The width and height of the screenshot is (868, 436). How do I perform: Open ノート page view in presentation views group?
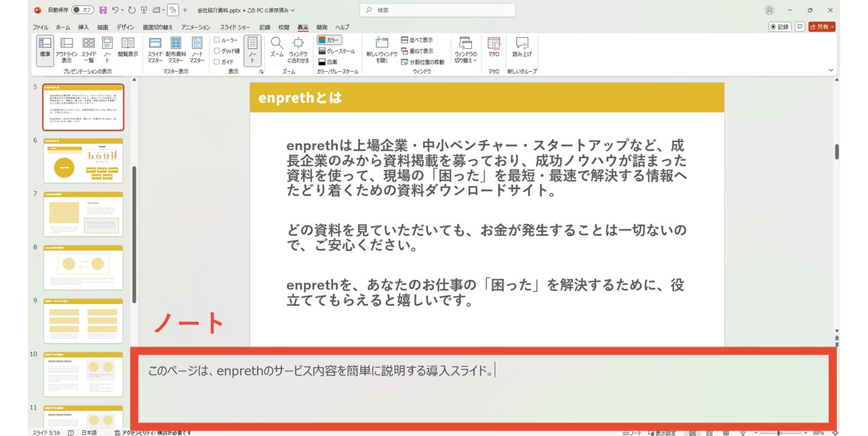pos(107,50)
